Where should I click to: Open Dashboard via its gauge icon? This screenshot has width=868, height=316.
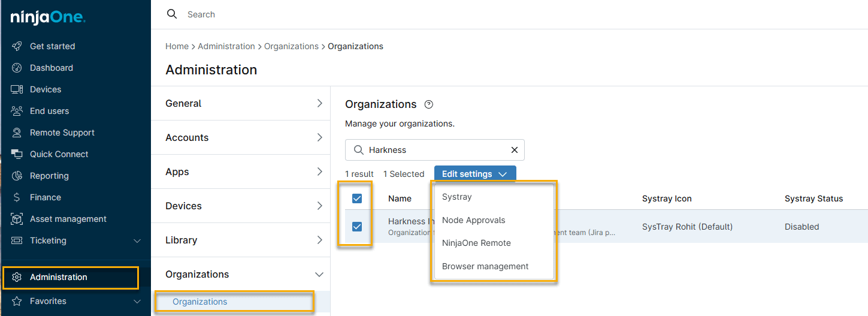point(17,68)
